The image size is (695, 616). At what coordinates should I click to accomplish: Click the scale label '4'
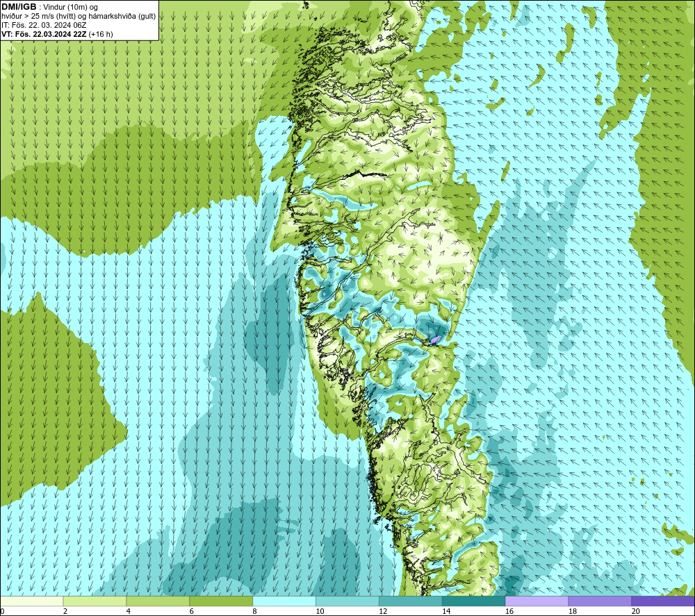[x=129, y=611]
